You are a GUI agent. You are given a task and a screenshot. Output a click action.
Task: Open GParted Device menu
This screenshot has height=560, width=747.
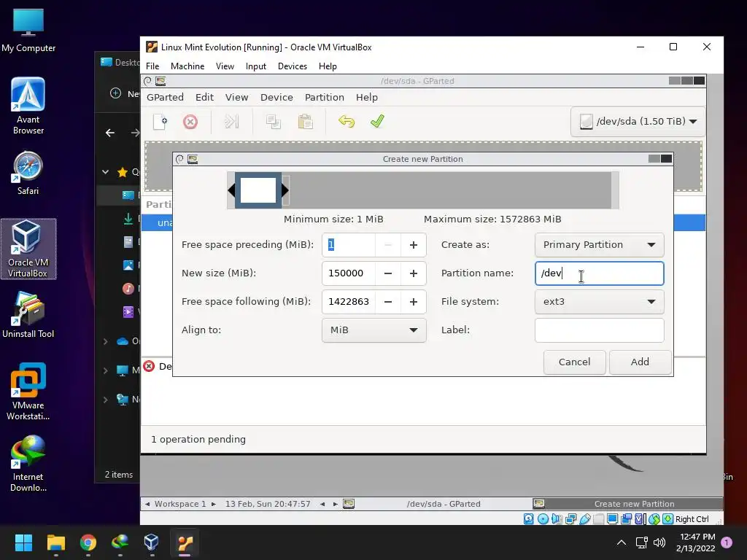pyautogui.click(x=276, y=97)
